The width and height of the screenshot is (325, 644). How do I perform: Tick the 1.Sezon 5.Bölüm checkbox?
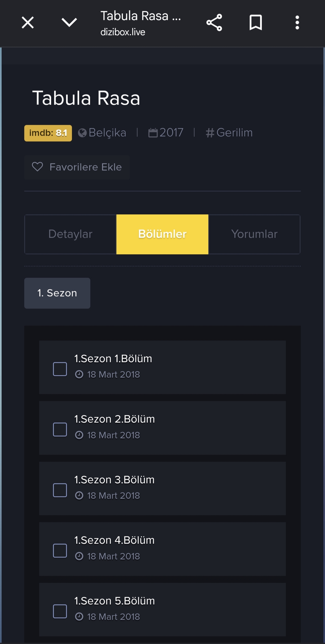click(60, 611)
